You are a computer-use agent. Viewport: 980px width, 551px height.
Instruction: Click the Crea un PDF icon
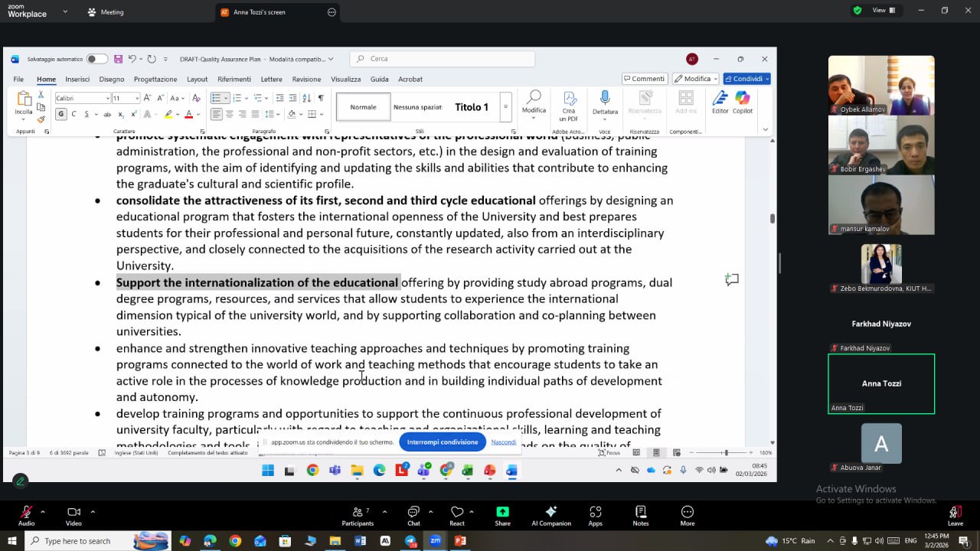click(569, 99)
